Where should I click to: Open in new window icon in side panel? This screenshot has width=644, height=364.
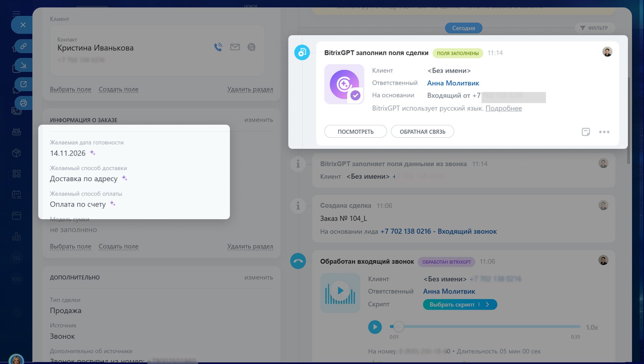tap(23, 84)
